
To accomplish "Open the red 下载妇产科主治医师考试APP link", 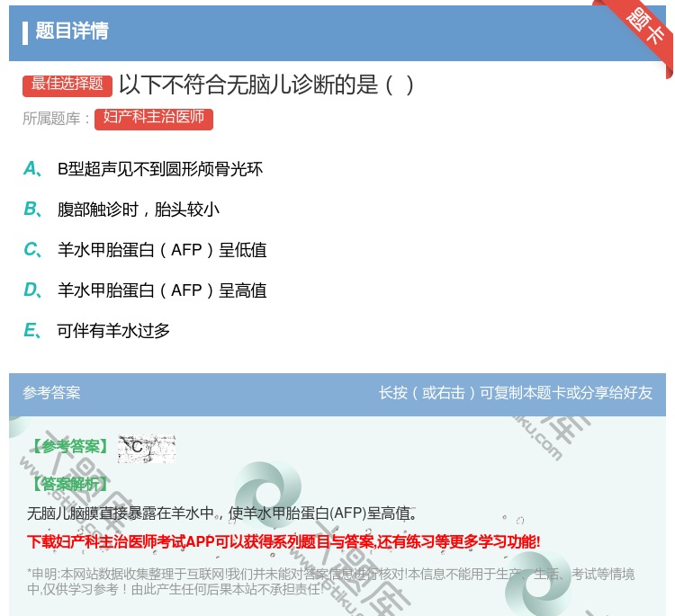I will pyautogui.click(x=283, y=541).
